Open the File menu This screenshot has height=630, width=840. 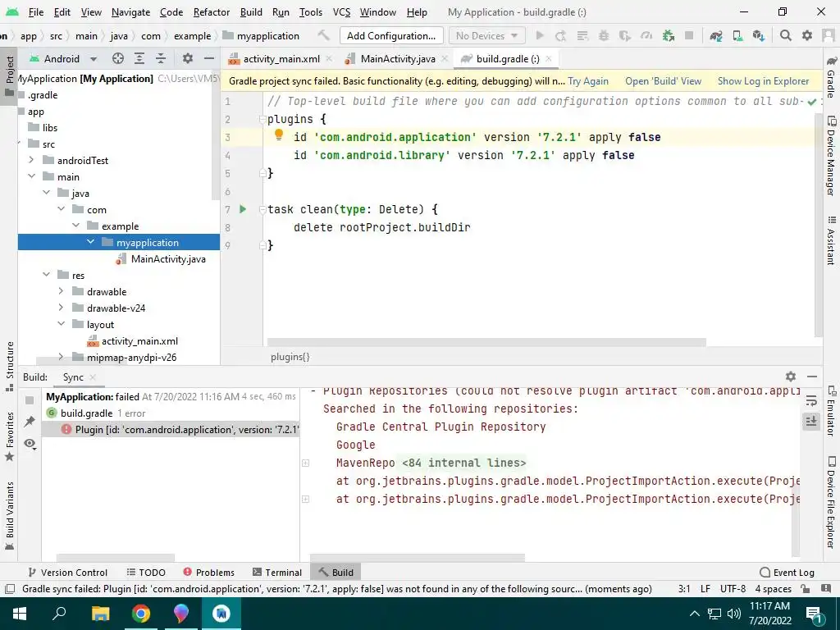(36, 11)
